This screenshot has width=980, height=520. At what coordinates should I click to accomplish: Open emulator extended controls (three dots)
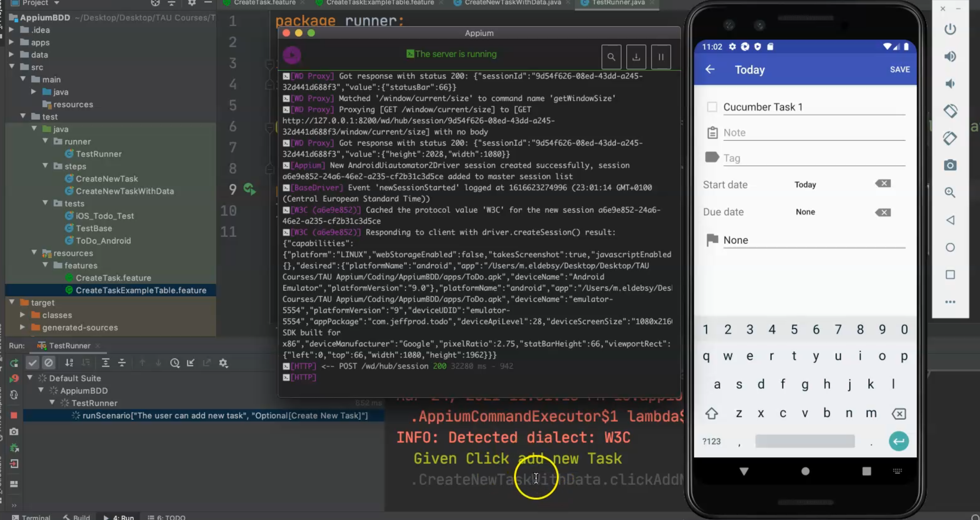(950, 302)
